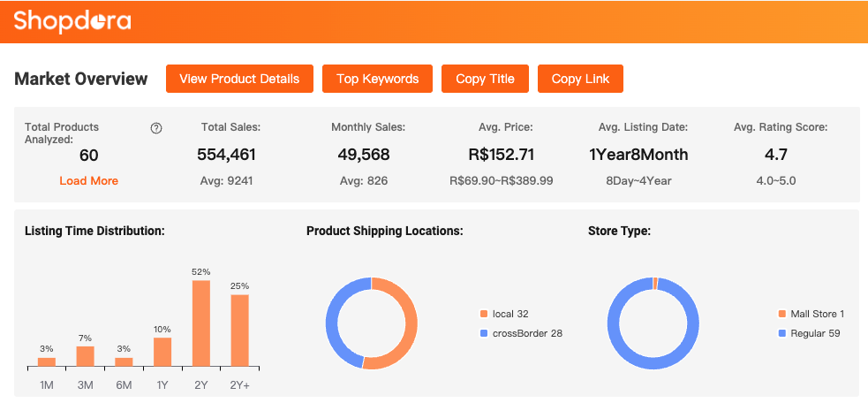Click the 2Y+ bar in listing chart
The height and width of the screenshot is (403, 868).
tap(240, 331)
